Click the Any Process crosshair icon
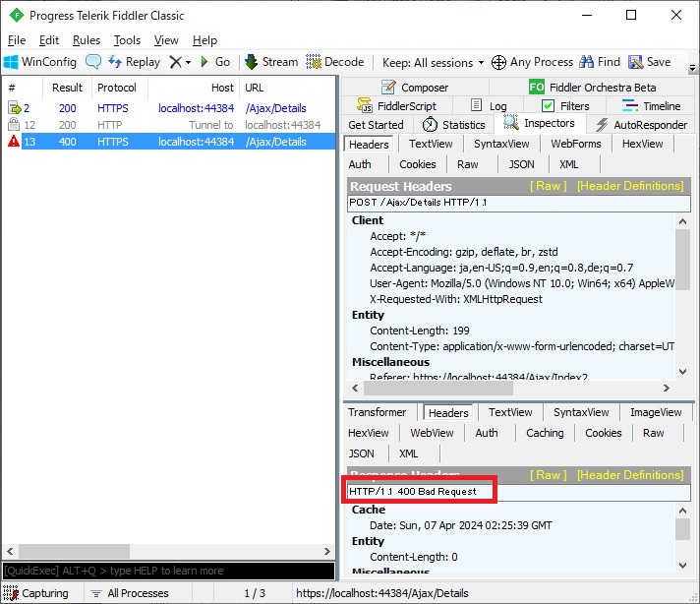This screenshot has height=604, width=700. [x=498, y=62]
